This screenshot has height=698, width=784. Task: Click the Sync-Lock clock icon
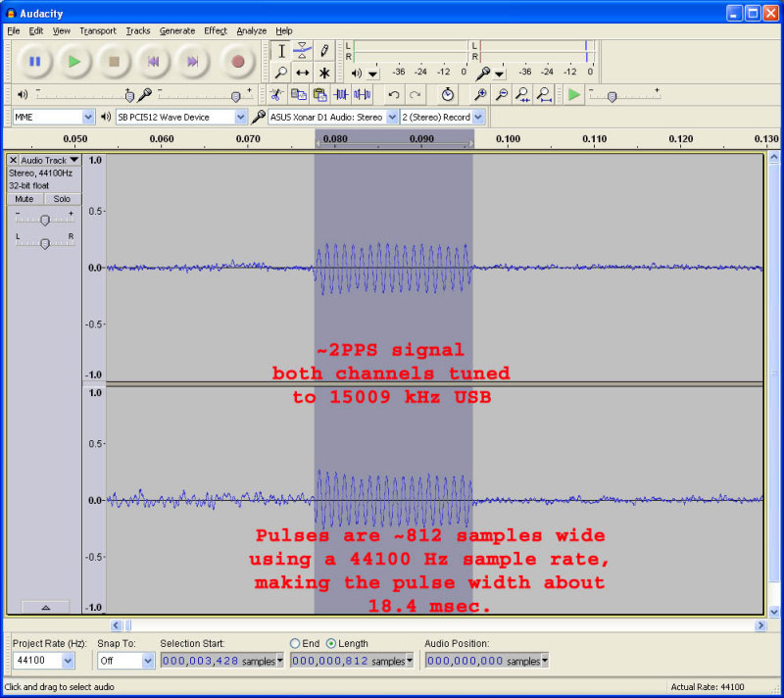448,94
